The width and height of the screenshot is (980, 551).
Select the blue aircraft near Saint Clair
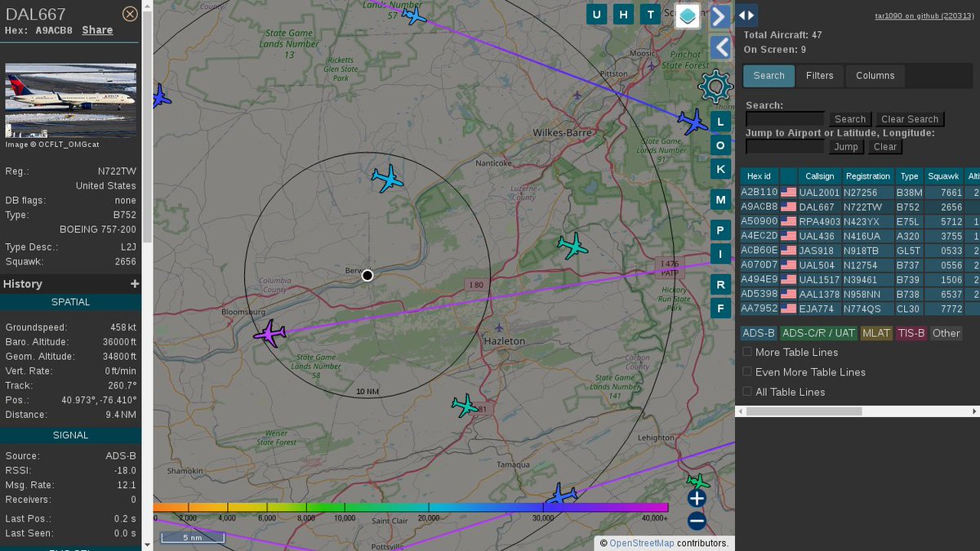pyautogui.click(x=561, y=495)
